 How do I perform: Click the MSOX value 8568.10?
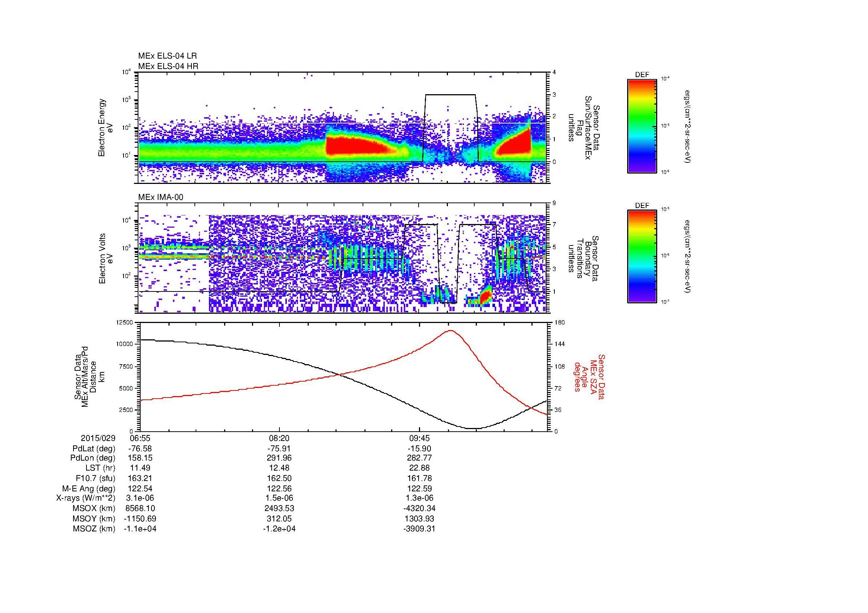click(x=140, y=508)
